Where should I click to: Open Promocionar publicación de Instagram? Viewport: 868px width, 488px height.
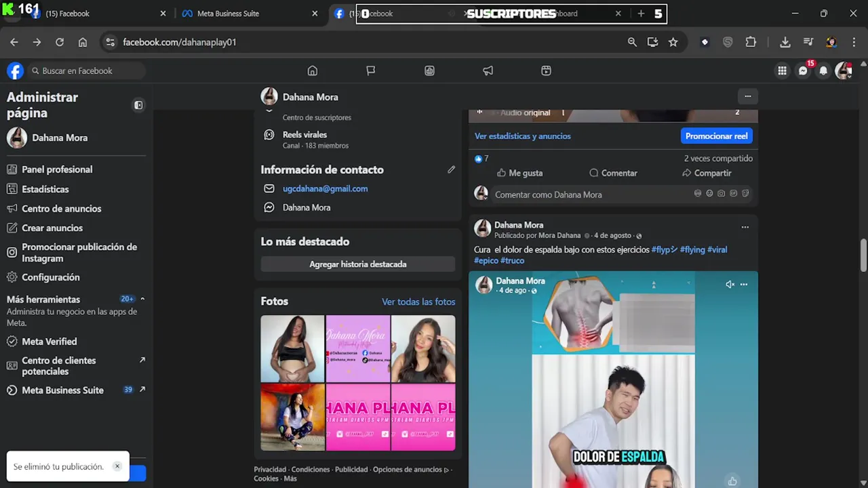(76, 252)
